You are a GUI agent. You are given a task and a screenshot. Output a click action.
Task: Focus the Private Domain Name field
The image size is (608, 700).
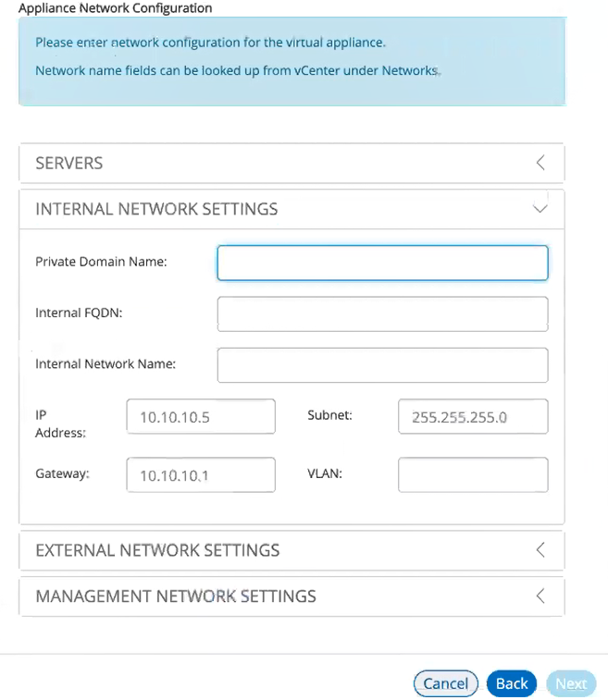tap(383, 263)
